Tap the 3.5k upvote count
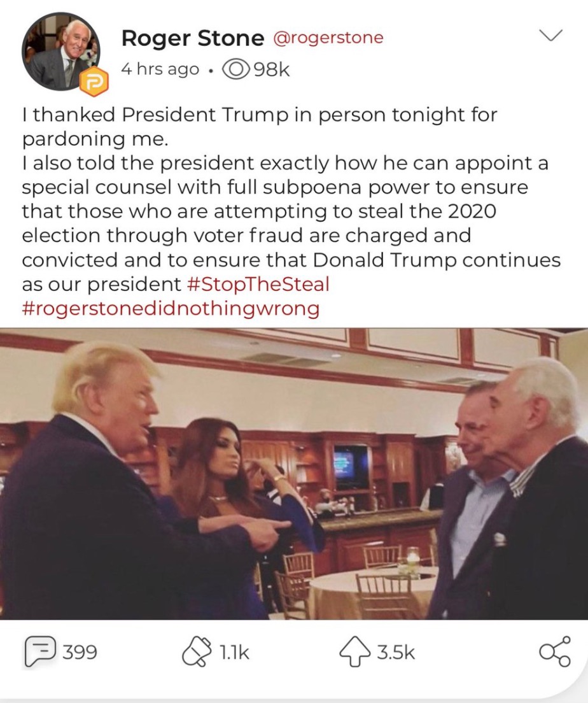Viewport: 588px width, 703px height. pos(396,652)
